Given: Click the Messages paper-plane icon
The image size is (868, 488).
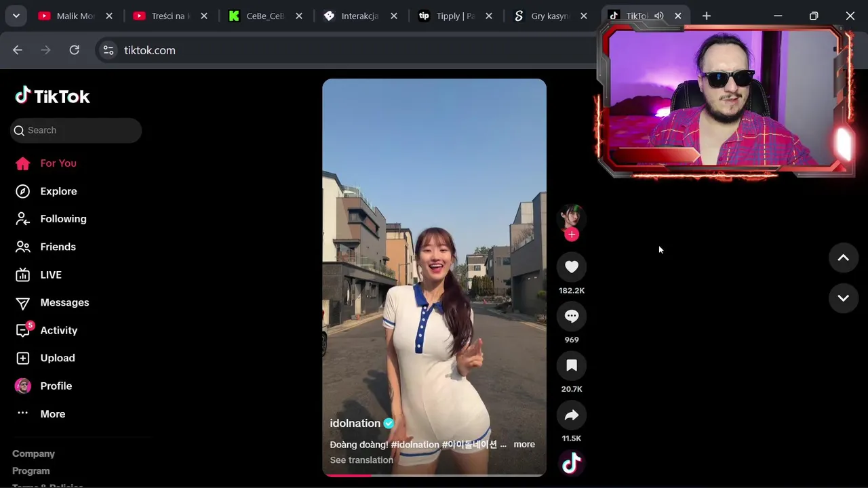Looking at the screenshot, I should [x=23, y=303].
